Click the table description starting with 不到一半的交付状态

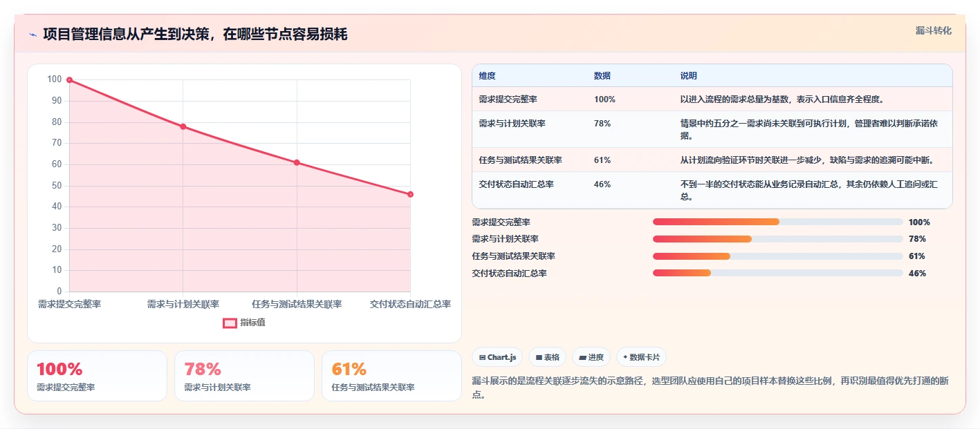pyautogui.click(x=809, y=191)
